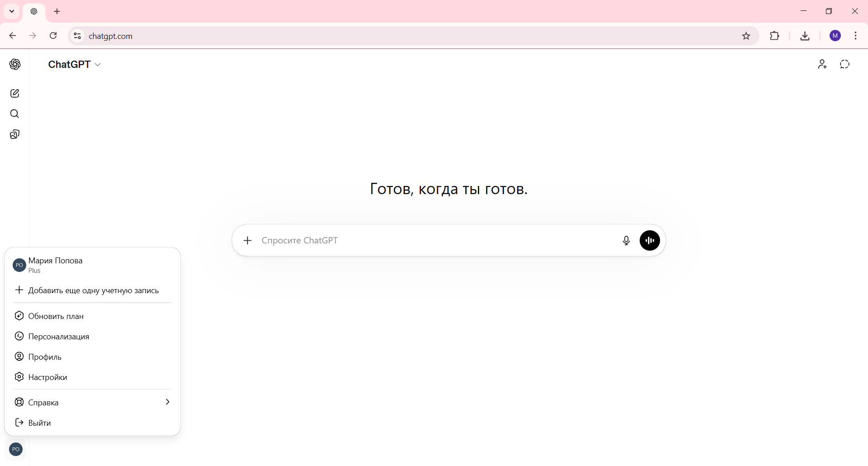Open 'Профиль' menu item
The height and width of the screenshot is (466, 868).
point(92,357)
